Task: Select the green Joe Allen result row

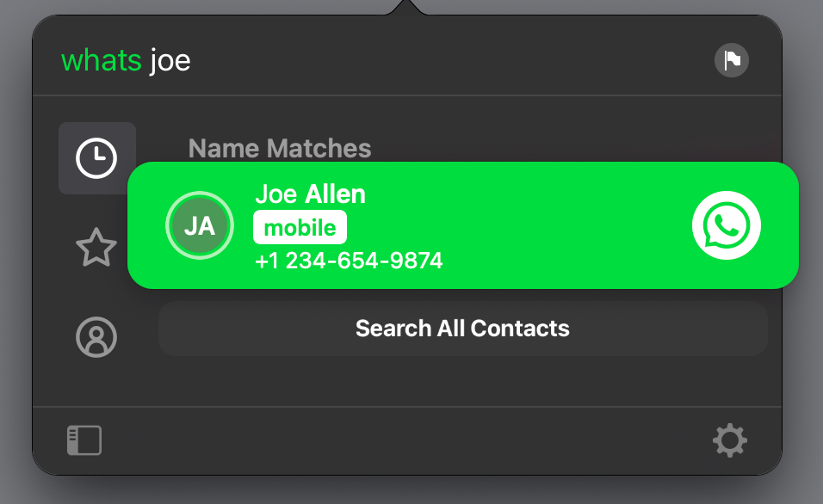Action: (463, 225)
